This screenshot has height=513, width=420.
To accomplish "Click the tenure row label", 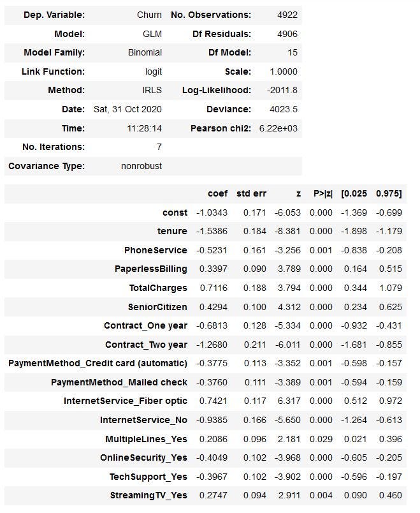I will tap(172, 231).
